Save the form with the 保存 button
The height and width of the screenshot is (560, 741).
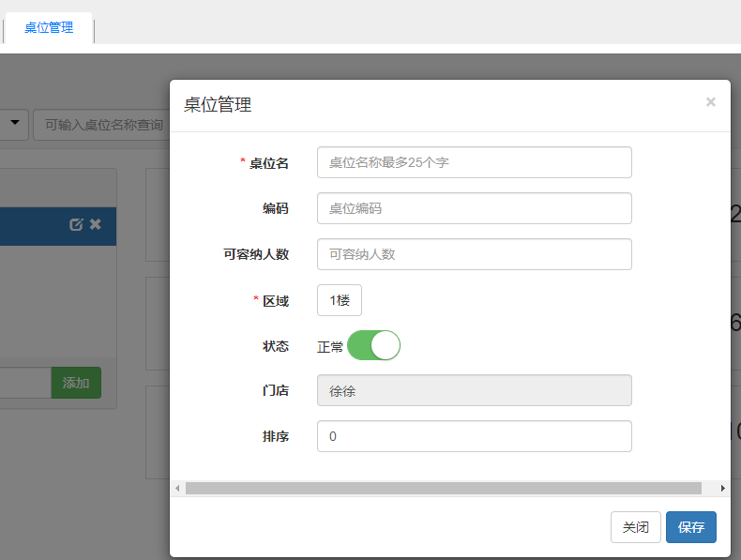click(690, 527)
